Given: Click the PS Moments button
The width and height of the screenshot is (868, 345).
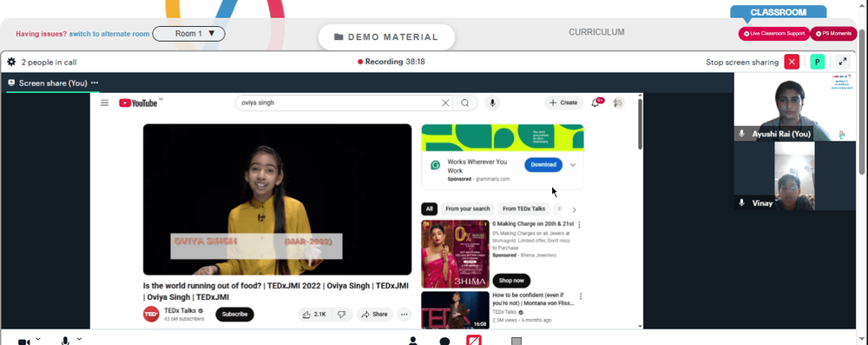Looking at the screenshot, I should 833,34.
